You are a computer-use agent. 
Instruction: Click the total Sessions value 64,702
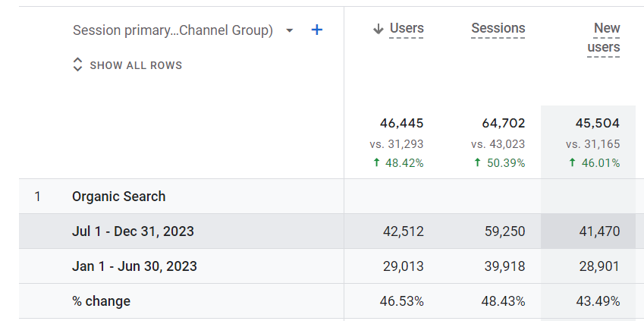tap(503, 123)
